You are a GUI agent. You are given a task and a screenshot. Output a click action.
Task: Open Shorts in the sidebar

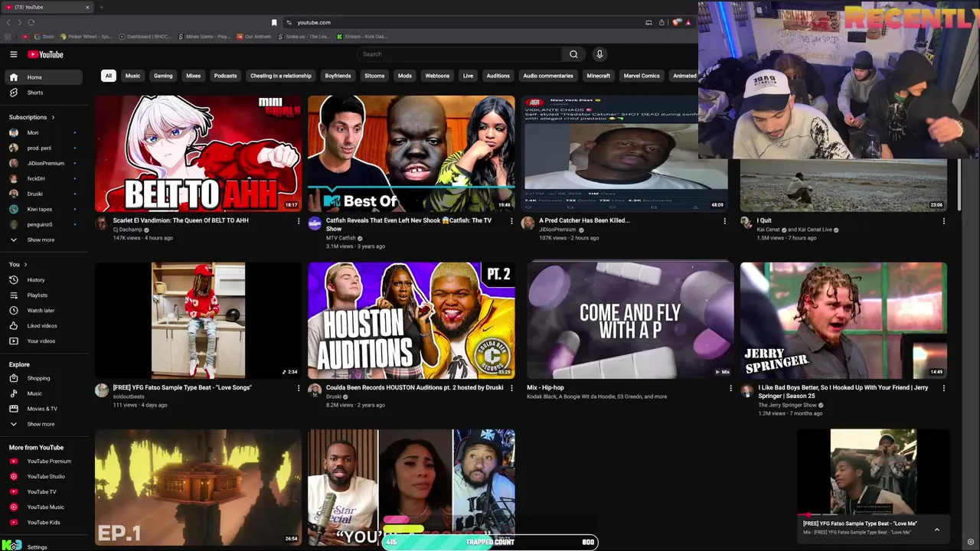tap(43, 93)
